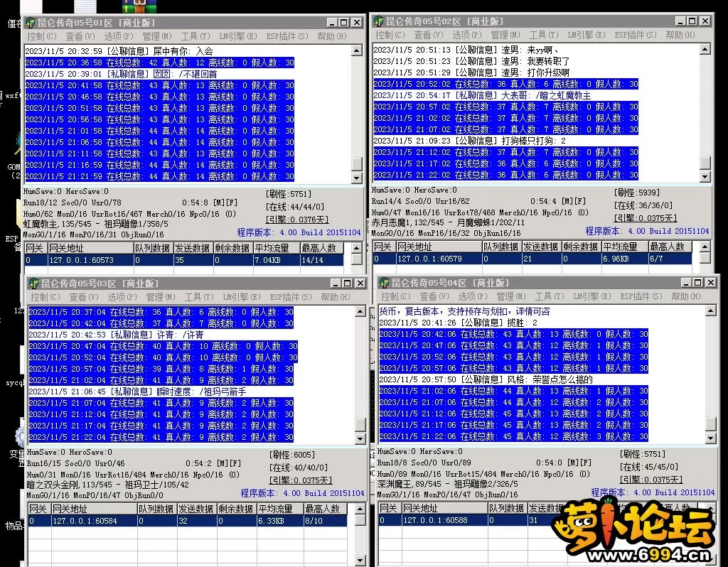Click the log scroll-up arrow in the 01区 window
Viewport: 728px width, 567px height.
pyautogui.click(x=357, y=50)
